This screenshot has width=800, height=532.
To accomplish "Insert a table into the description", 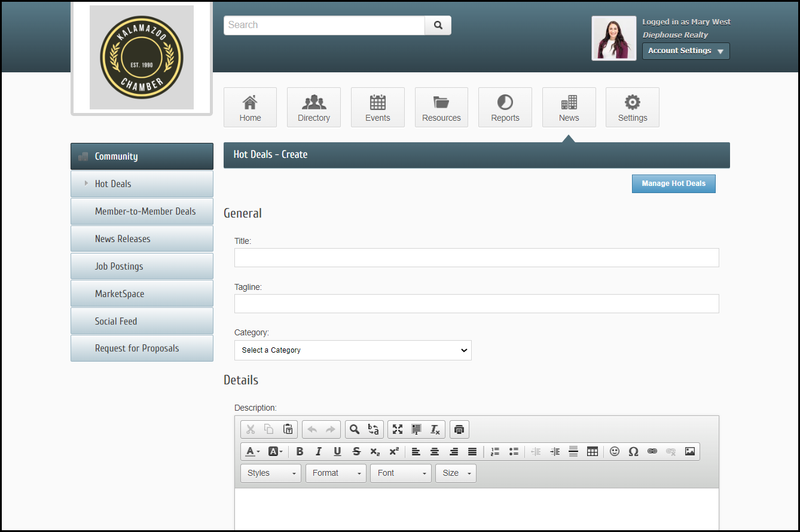I will [x=592, y=451].
